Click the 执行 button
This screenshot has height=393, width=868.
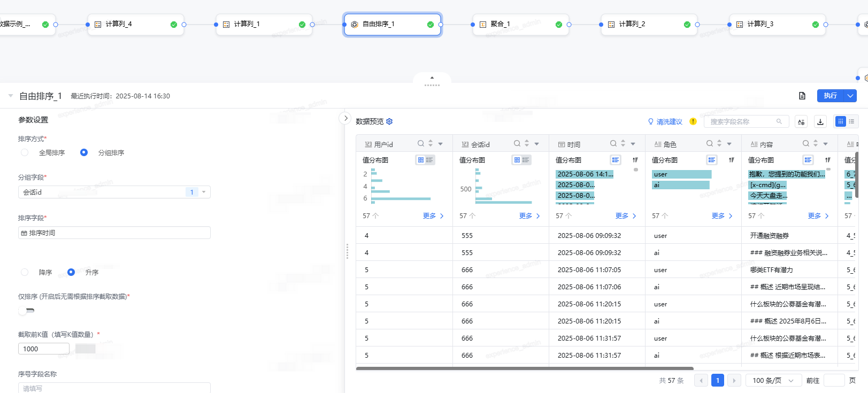[830, 96]
